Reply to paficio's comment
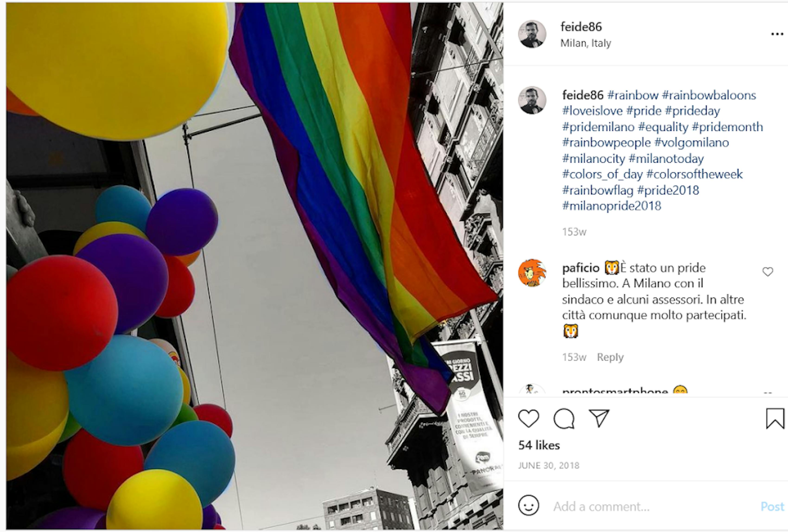The image size is (788, 532). (610, 357)
